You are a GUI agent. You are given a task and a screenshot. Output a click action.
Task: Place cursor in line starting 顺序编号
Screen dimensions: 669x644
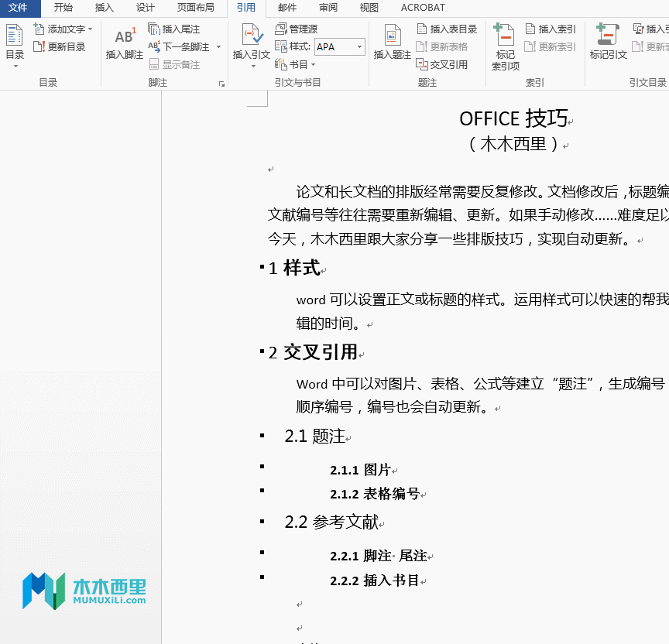pos(392,407)
